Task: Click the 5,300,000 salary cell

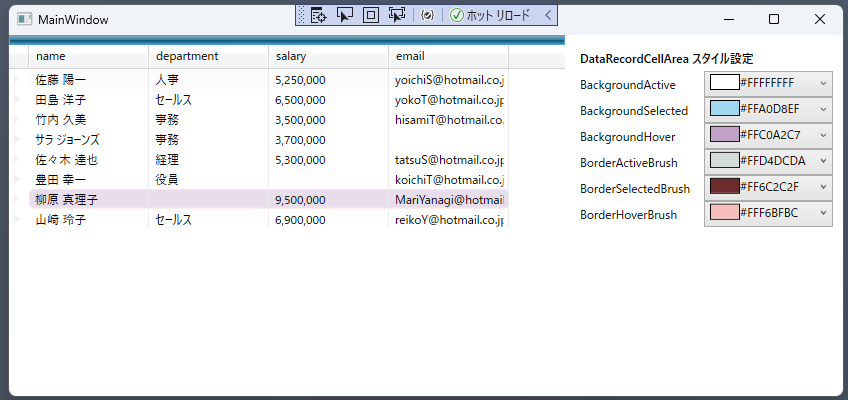Action: pos(329,160)
